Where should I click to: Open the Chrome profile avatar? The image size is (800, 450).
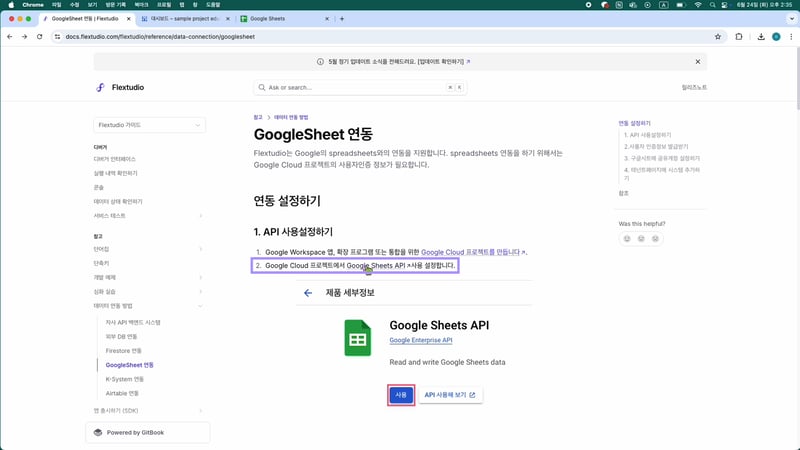776,37
